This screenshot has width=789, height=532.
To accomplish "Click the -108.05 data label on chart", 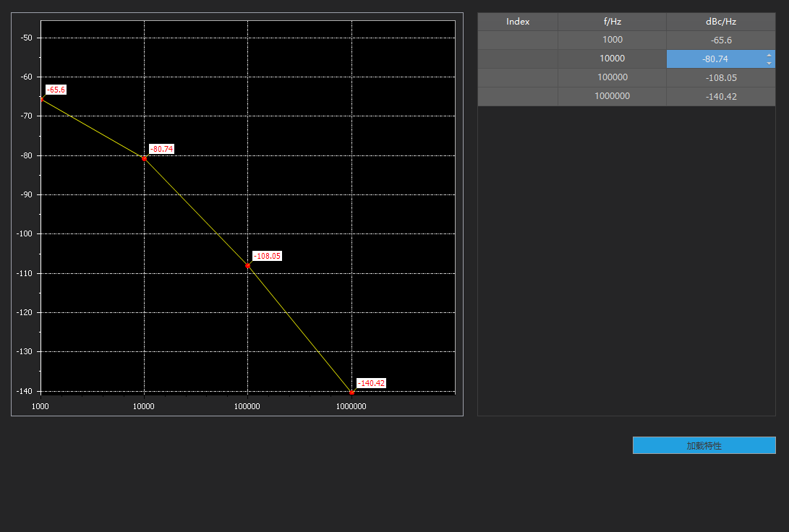I will pos(267,256).
